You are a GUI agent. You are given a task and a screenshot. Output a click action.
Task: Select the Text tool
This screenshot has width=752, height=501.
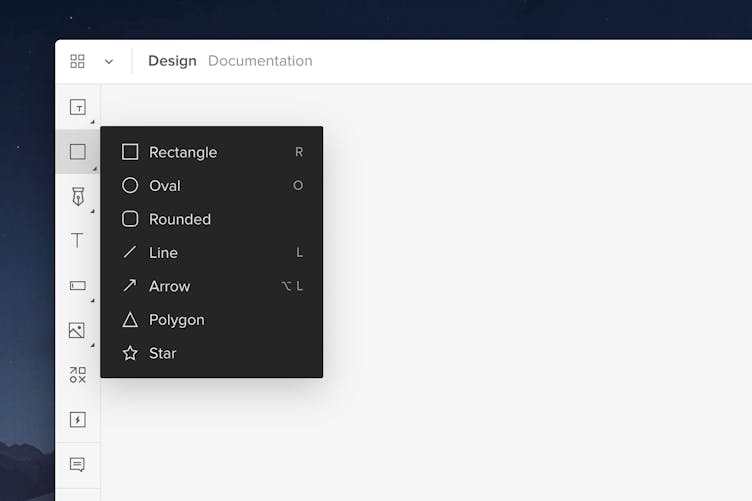pos(77,240)
